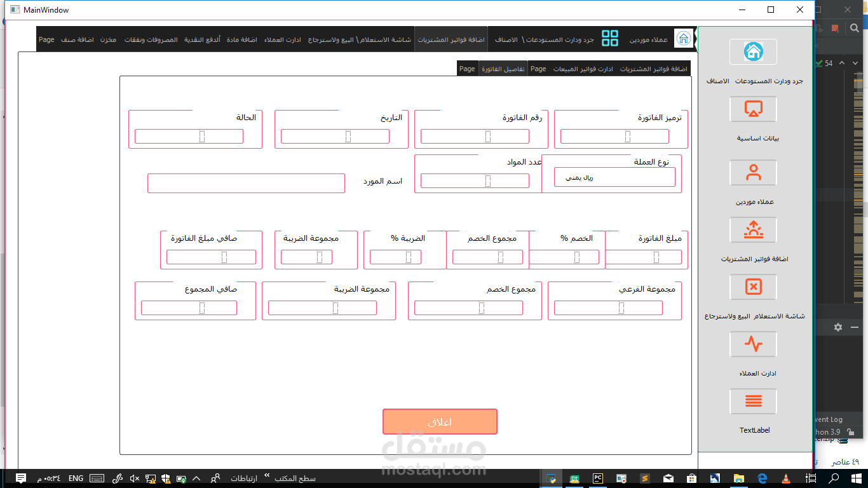Open the اضافة صنف top tab
The height and width of the screenshot is (488, 868).
pyautogui.click(x=78, y=39)
